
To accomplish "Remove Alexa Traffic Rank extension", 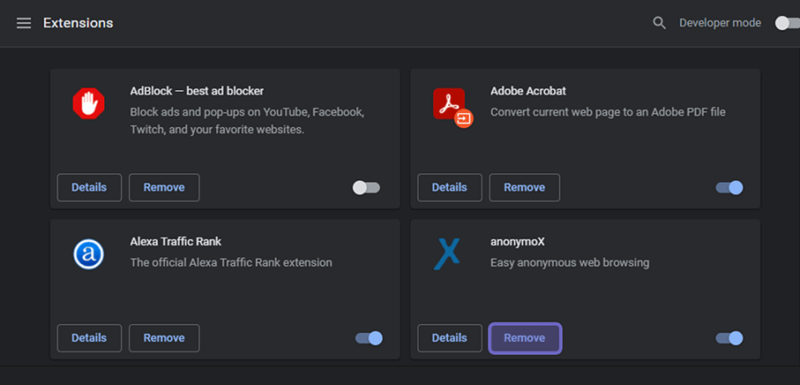I will 164,338.
